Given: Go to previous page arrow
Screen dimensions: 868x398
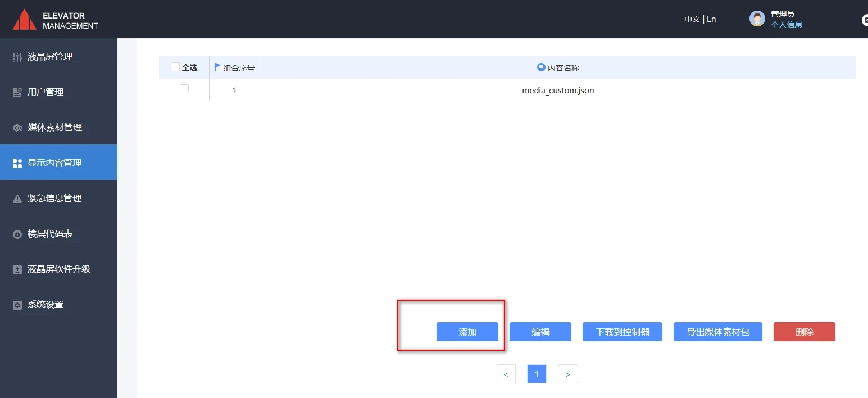Looking at the screenshot, I should pos(506,374).
